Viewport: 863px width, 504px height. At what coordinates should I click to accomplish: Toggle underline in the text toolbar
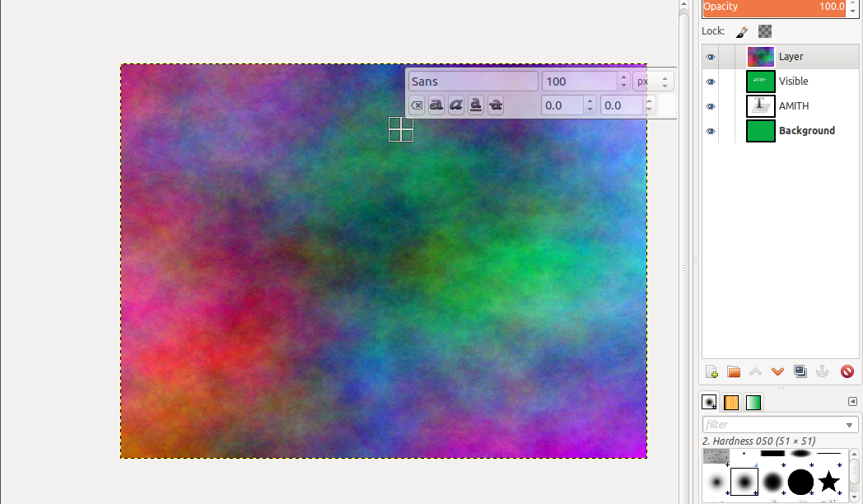tap(476, 105)
